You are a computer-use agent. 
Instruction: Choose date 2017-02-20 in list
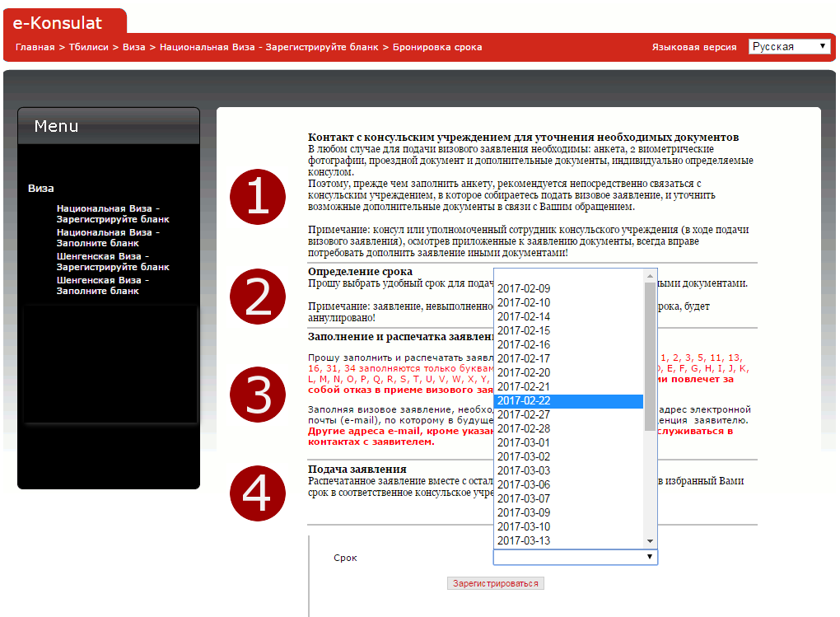[x=568, y=372]
